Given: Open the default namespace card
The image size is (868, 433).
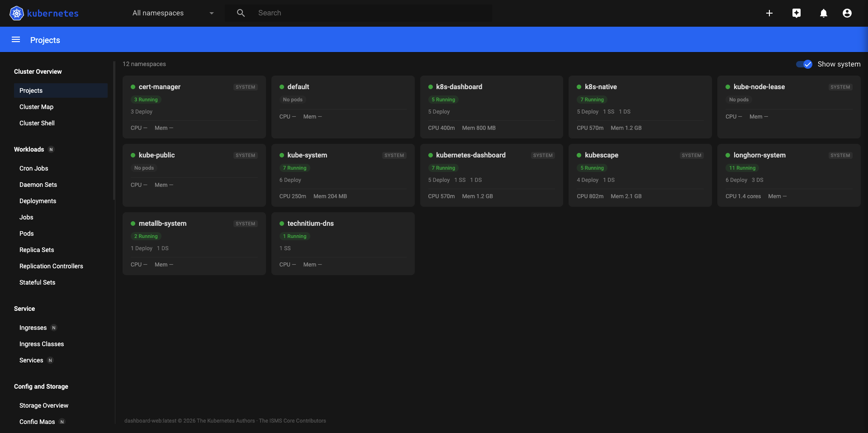Looking at the screenshot, I should (x=343, y=107).
